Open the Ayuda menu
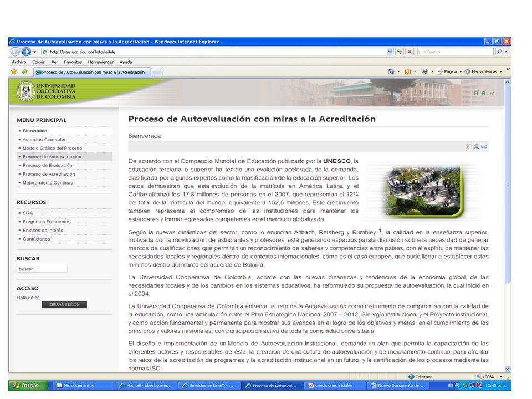532x399 pixels. [126, 62]
